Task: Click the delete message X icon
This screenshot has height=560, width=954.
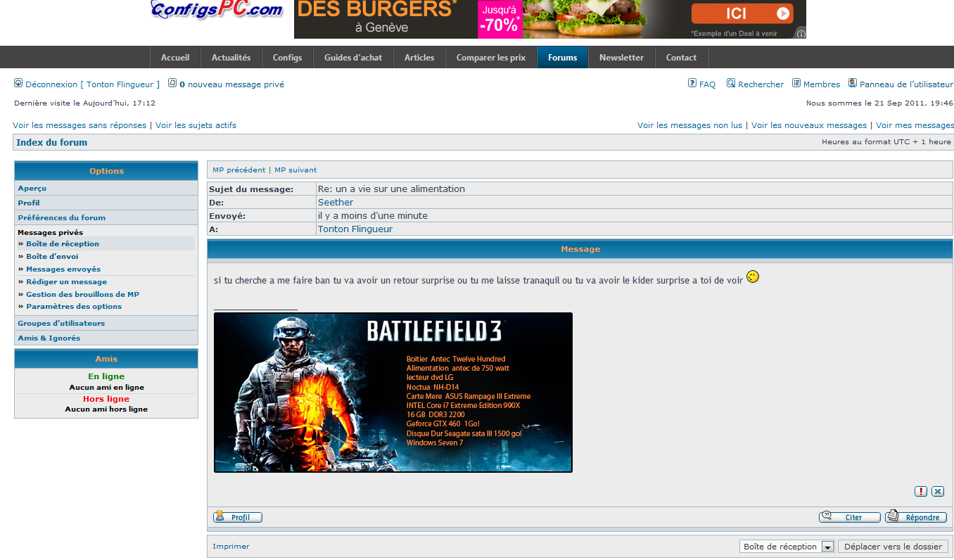Action: (938, 492)
